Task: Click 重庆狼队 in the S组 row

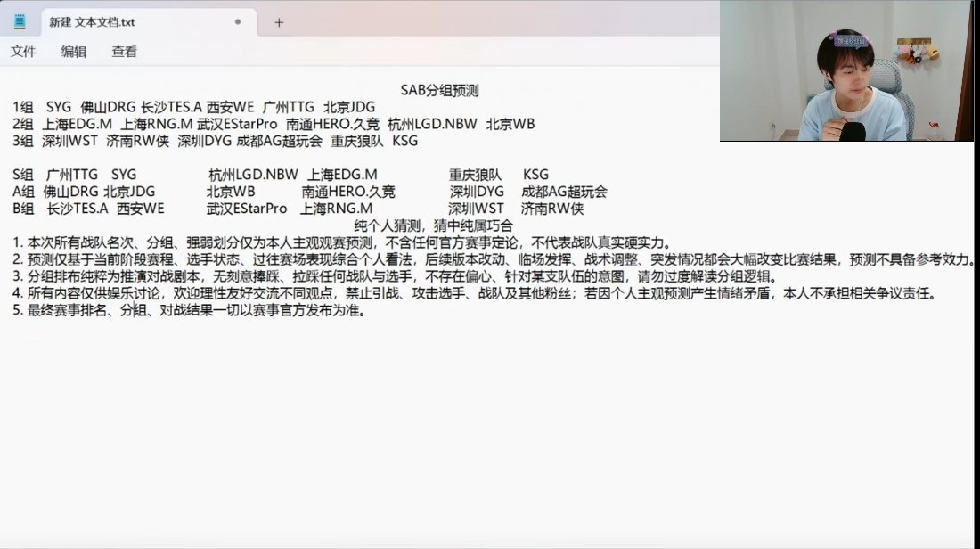Action: click(x=475, y=175)
